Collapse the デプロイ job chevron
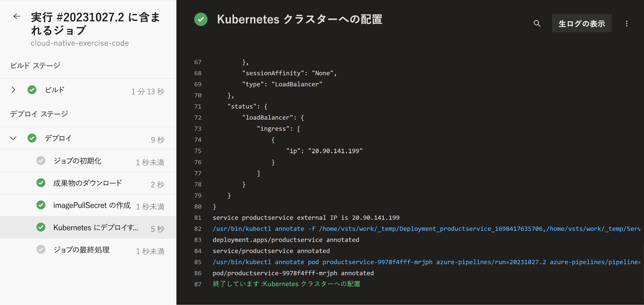The height and width of the screenshot is (305, 644). 13,138
